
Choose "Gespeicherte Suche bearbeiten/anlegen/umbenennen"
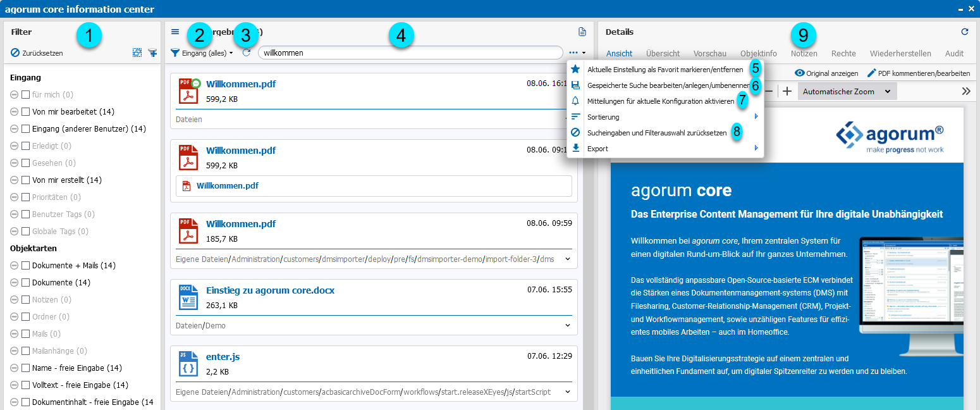(x=665, y=85)
